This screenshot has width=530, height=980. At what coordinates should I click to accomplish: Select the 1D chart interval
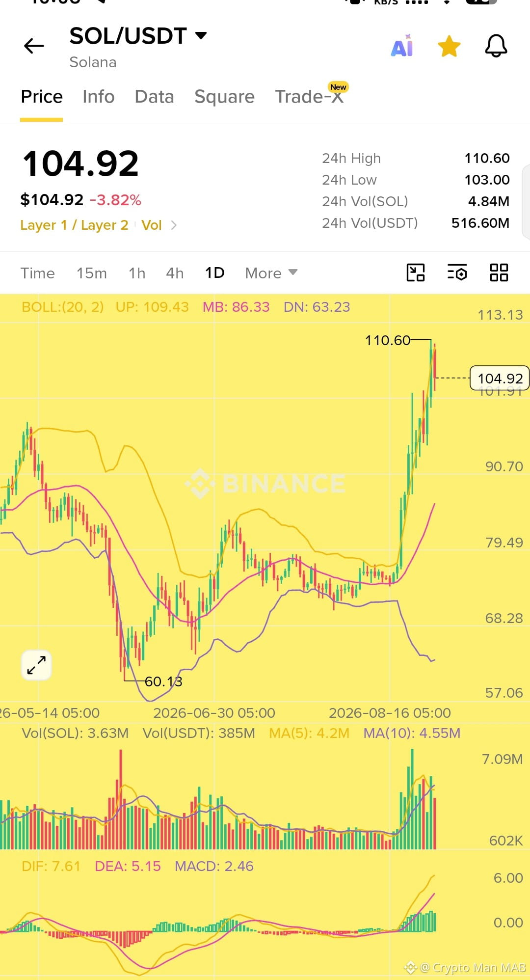click(215, 272)
